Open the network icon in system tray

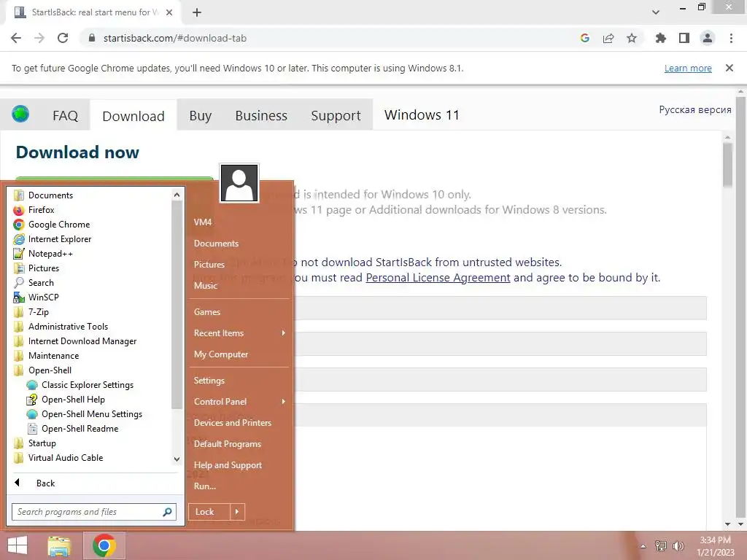click(x=661, y=546)
